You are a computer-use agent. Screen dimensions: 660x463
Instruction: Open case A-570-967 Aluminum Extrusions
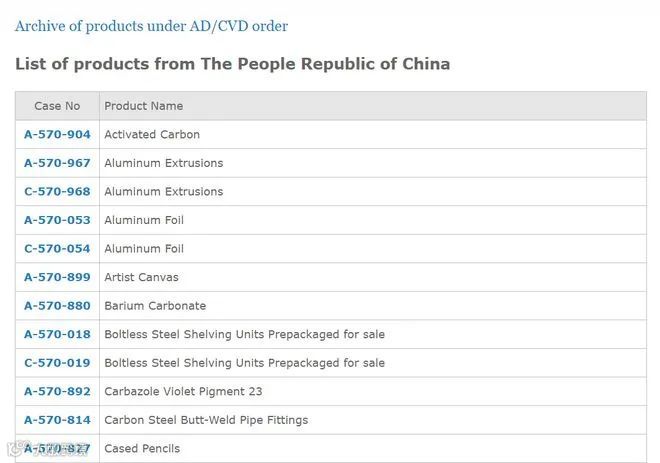[57, 163]
